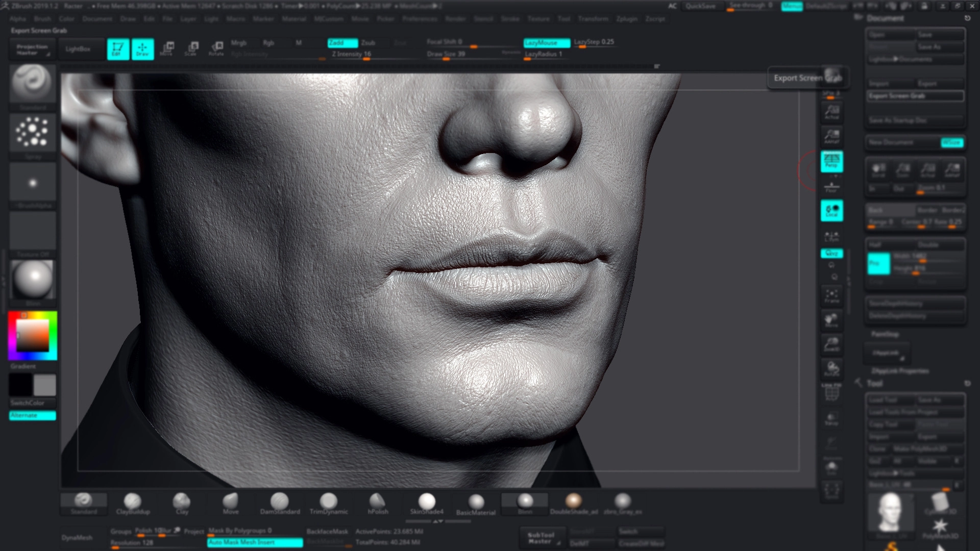Click the Frame icon in right shelf
The image size is (980, 551).
pos(831,296)
